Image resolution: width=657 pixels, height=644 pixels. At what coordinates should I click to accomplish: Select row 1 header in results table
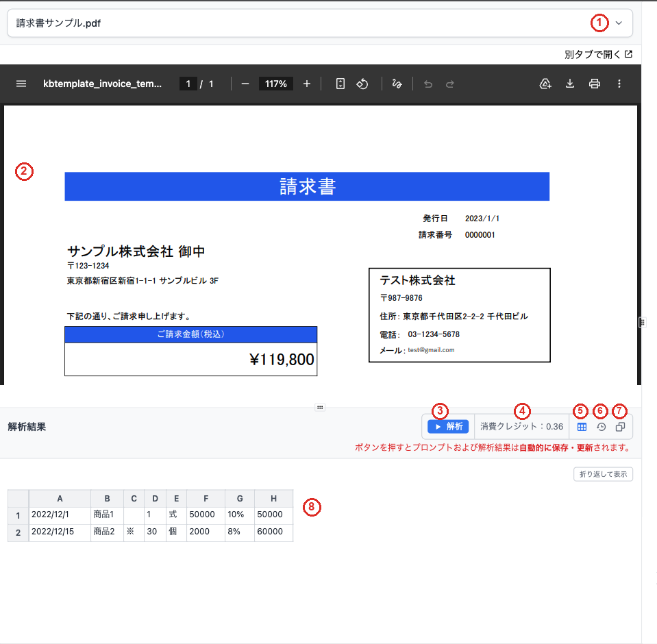tap(18, 515)
